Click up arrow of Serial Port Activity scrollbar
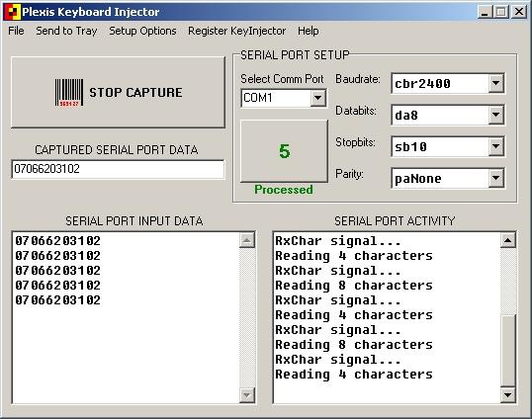Image resolution: width=532 pixels, height=419 pixels. pos(508,240)
